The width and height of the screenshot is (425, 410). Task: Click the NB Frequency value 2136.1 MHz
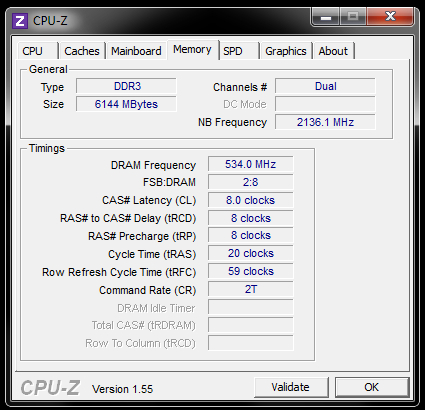point(325,122)
